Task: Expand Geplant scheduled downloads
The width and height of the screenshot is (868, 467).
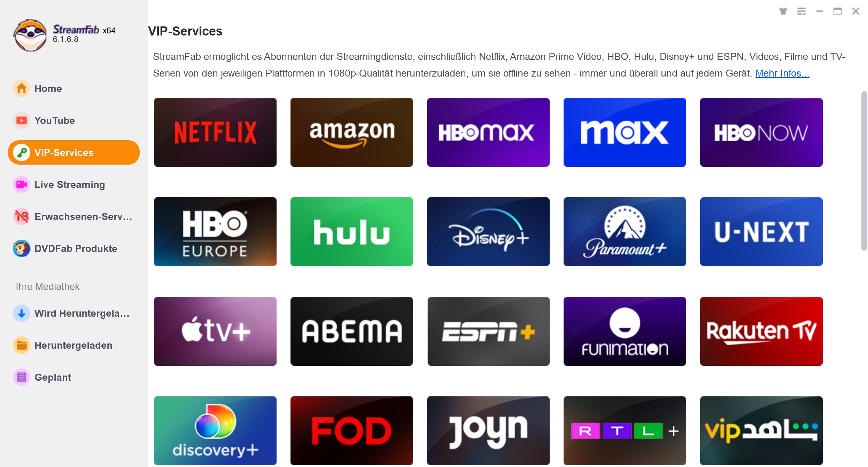Action: [x=53, y=377]
